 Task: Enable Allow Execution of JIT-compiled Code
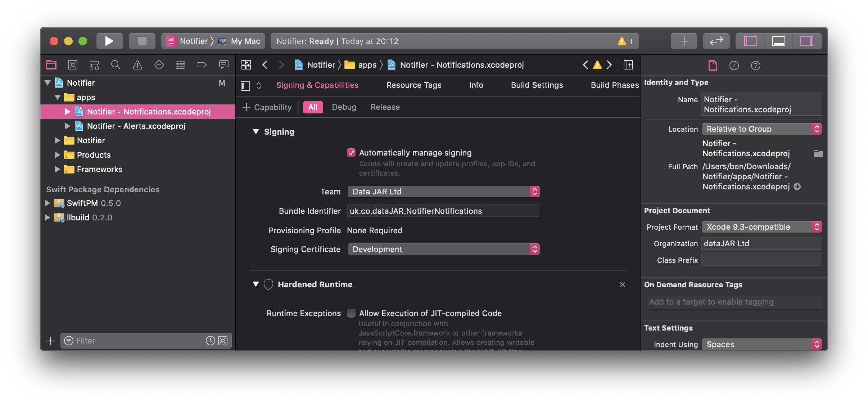(351, 313)
